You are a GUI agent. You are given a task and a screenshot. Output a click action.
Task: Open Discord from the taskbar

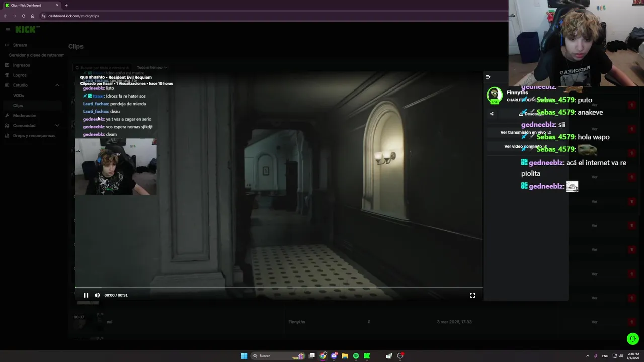click(334, 356)
